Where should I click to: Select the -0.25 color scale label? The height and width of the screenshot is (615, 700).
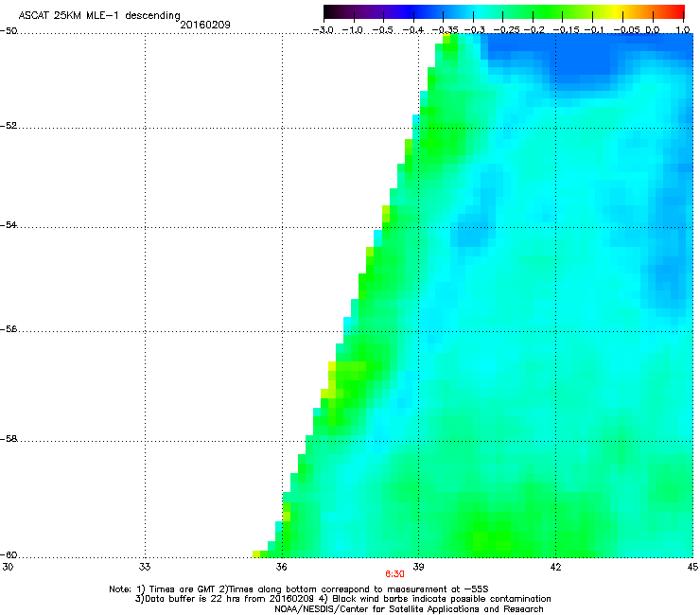click(506, 30)
